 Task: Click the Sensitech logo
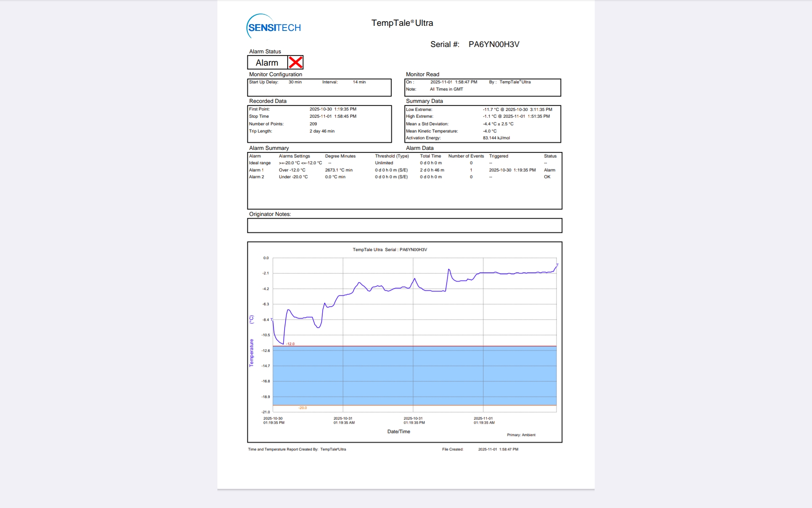tap(274, 27)
